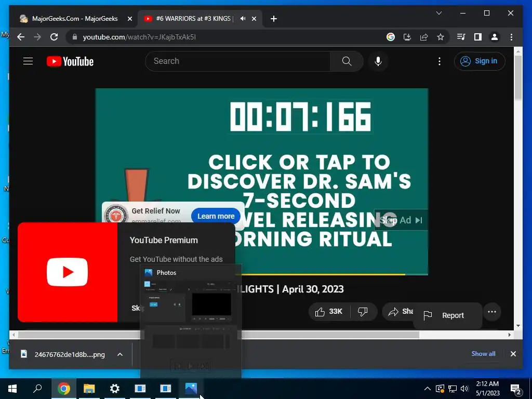Click the Get Relief Now ad title
Viewport: 532px width, 399px height.
click(156, 211)
